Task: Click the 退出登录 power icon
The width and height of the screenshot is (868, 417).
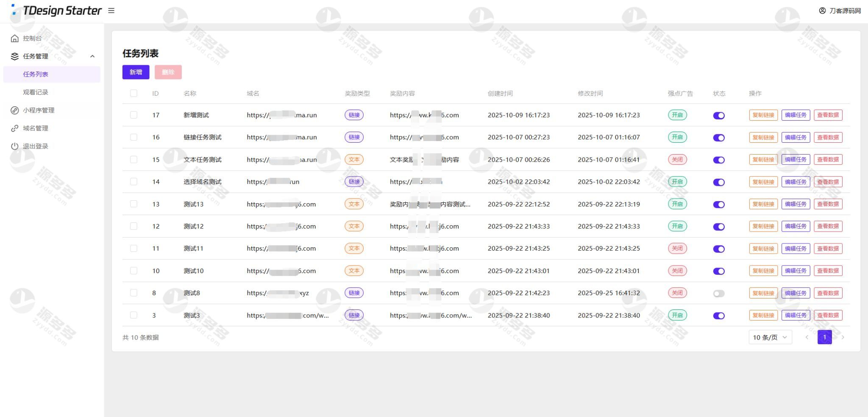Action: pos(15,146)
